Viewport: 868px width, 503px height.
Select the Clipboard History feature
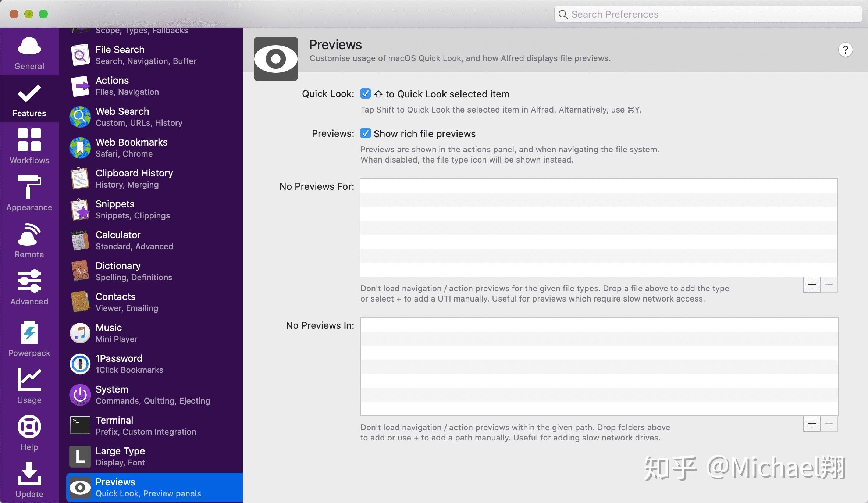(134, 178)
